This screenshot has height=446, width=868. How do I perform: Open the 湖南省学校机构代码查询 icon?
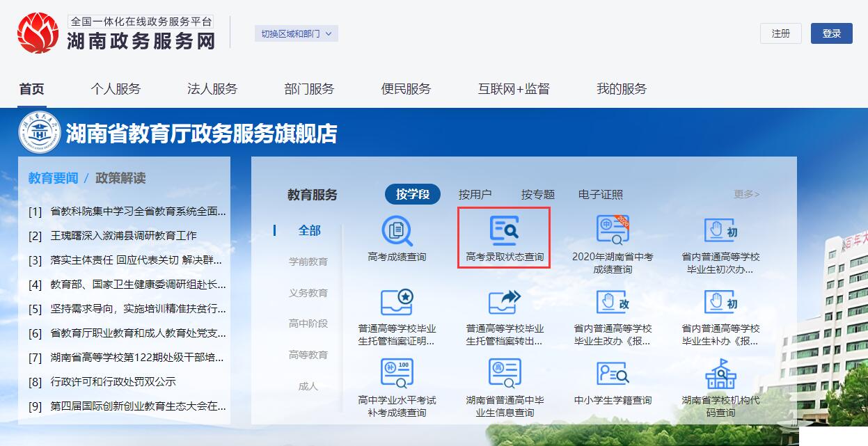tap(720, 374)
